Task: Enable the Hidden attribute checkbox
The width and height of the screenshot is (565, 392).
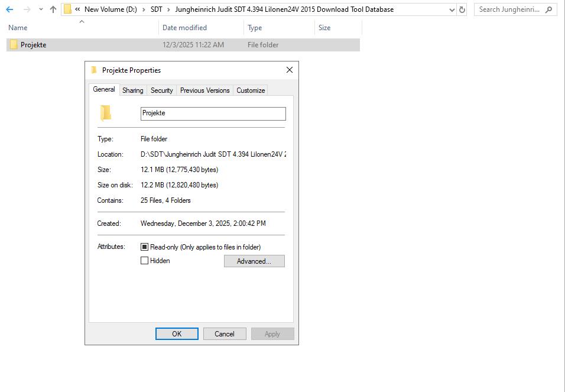Action: 144,261
